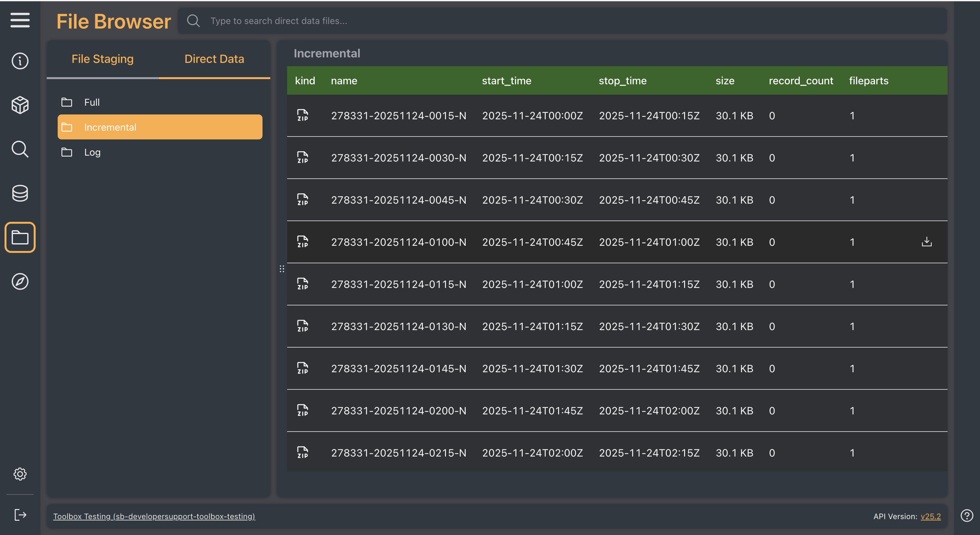Click the help question mark icon
The width and height of the screenshot is (980, 535).
point(967,516)
